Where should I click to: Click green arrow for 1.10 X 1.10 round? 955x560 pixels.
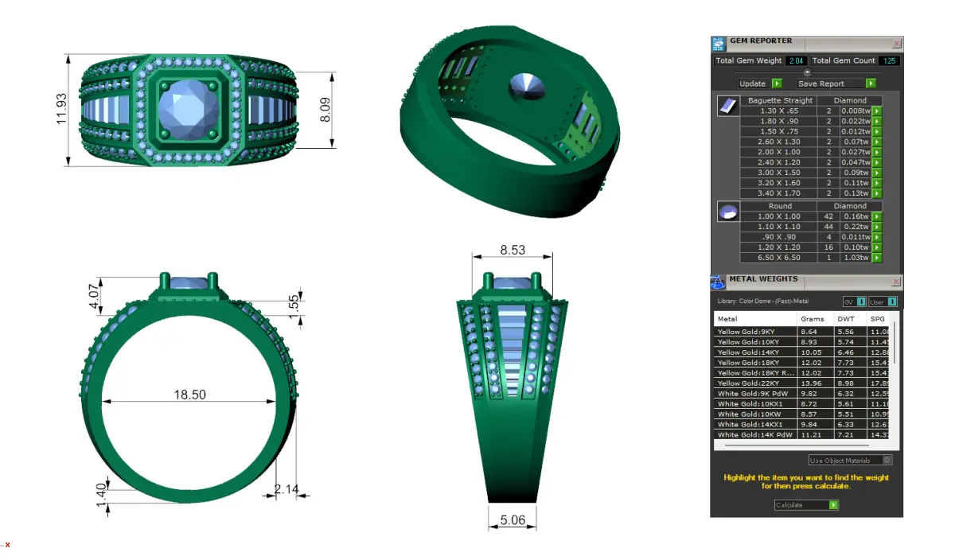point(878,227)
